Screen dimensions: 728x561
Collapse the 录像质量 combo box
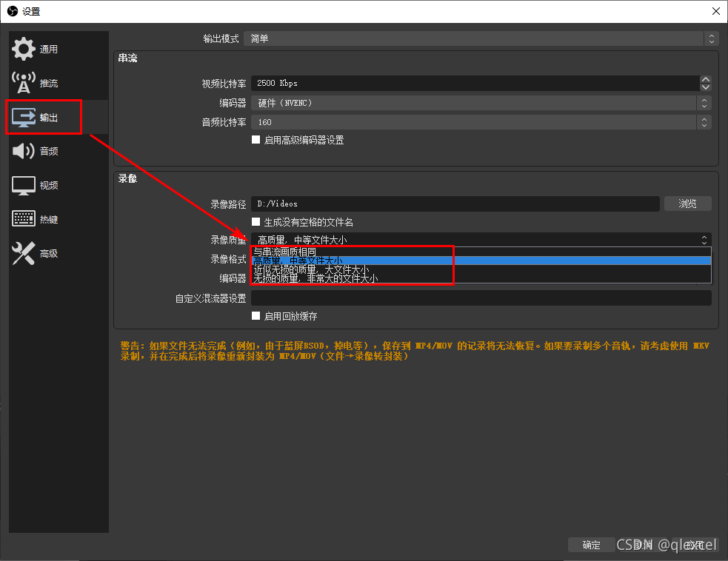click(x=481, y=240)
